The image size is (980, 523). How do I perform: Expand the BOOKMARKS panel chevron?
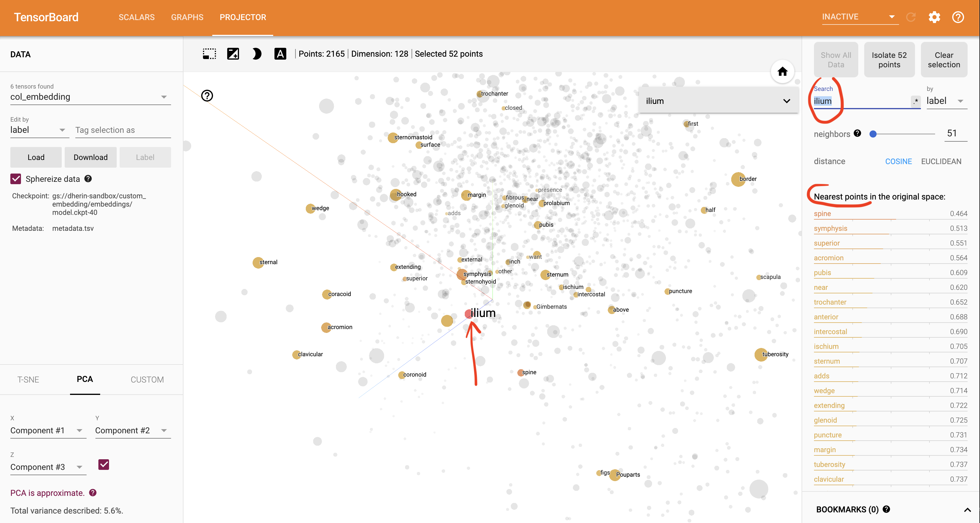click(x=967, y=510)
